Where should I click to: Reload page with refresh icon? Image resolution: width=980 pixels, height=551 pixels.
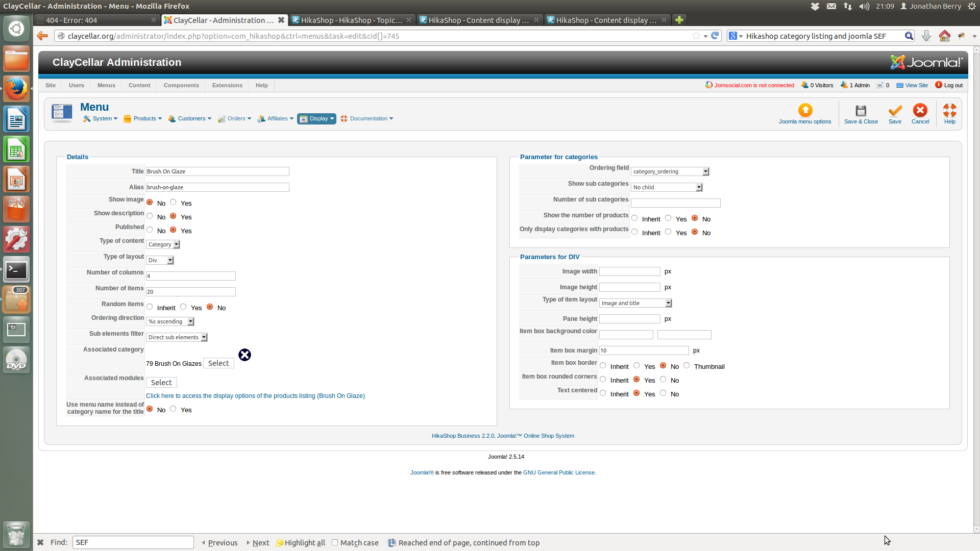tap(715, 36)
